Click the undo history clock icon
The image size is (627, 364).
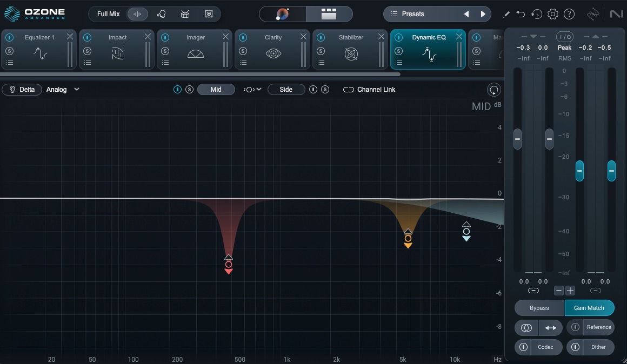(536, 14)
